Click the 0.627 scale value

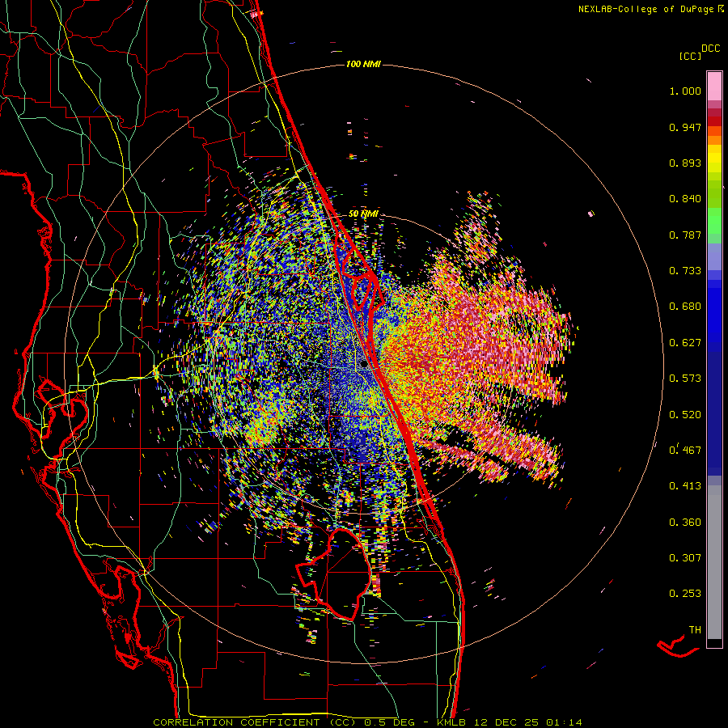[685, 343]
